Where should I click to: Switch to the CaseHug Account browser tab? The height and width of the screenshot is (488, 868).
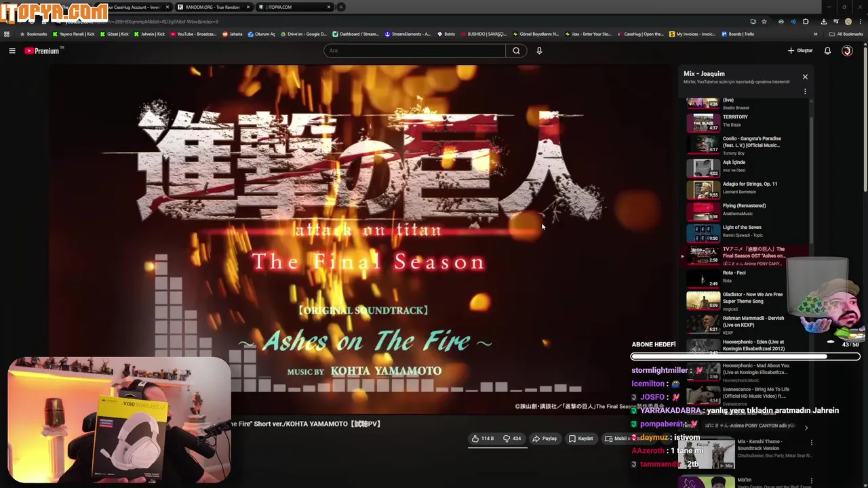coord(132,7)
